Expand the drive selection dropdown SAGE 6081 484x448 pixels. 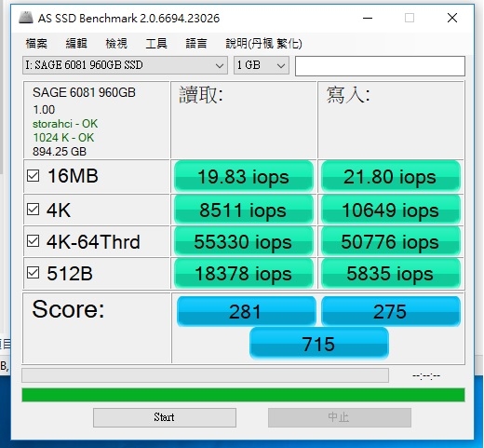(125, 65)
